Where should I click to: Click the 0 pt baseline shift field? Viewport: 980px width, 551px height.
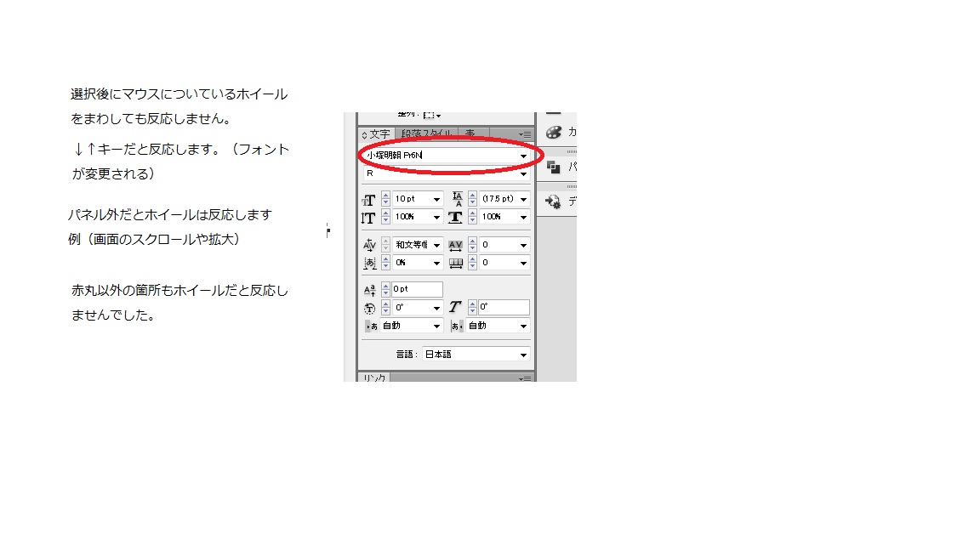pos(417,289)
